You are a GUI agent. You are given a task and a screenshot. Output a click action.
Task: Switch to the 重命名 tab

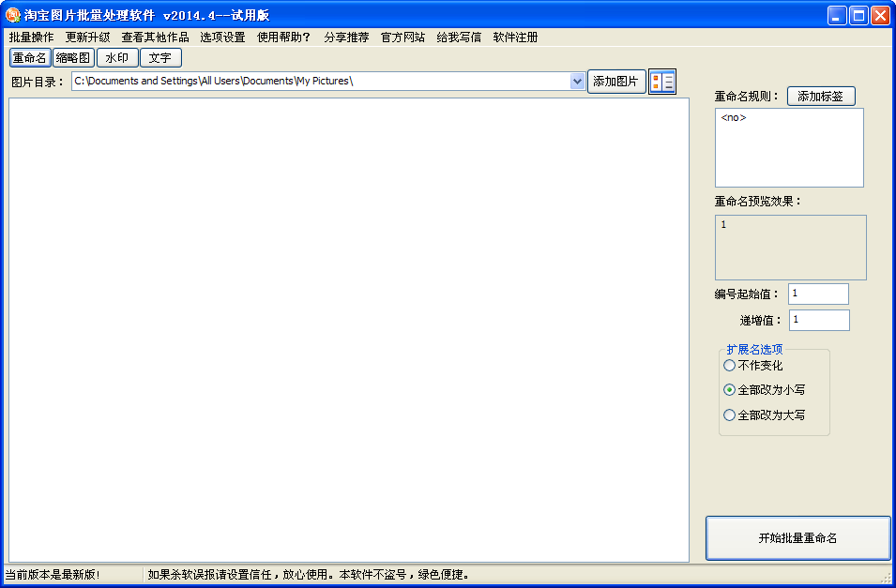pyautogui.click(x=30, y=58)
